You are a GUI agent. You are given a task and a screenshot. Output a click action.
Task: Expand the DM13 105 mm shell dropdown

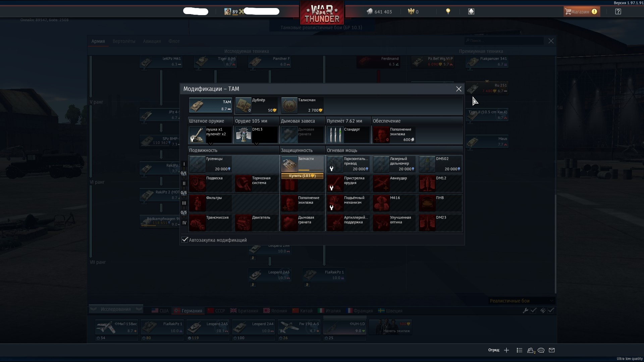click(257, 143)
